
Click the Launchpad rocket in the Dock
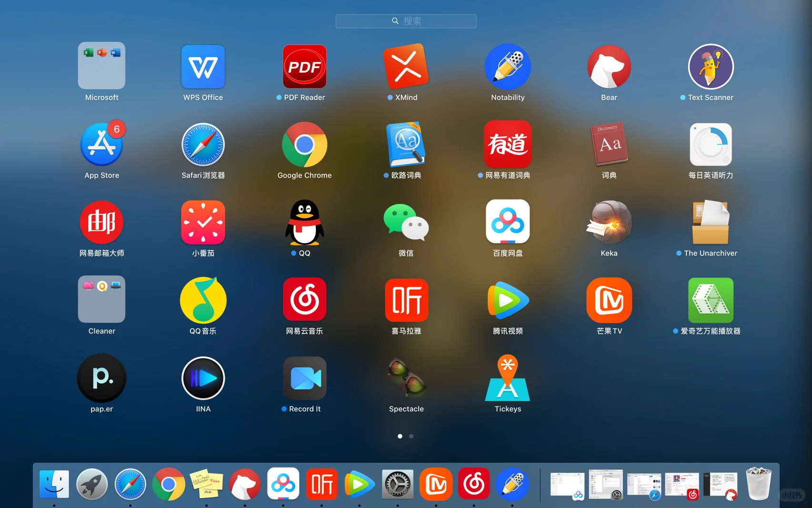click(92, 484)
